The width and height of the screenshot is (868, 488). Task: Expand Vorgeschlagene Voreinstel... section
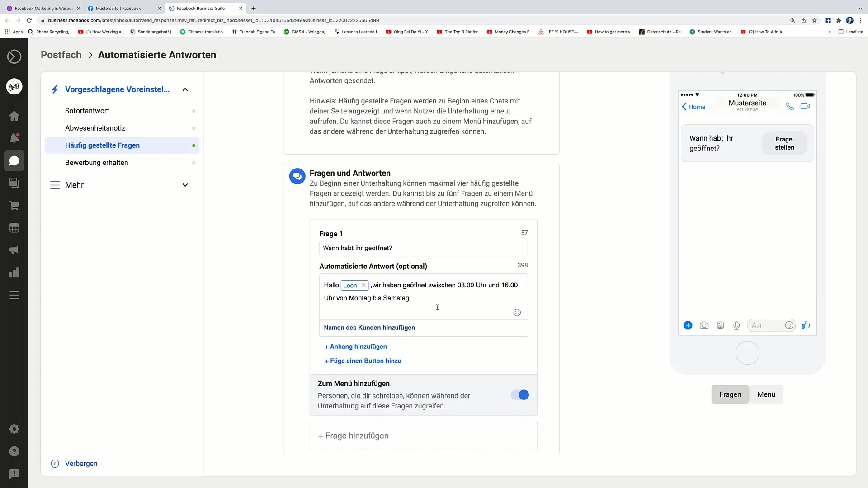pos(185,89)
